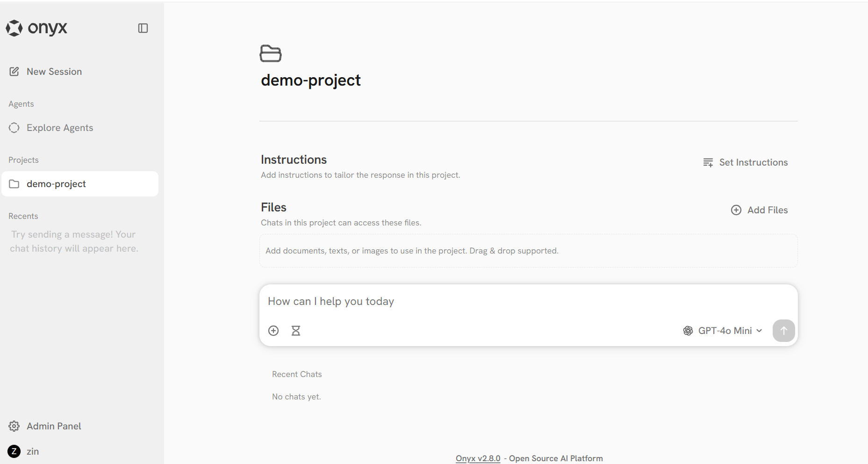
Task: Click the hourglass icon in the chat bar
Action: tap(296, 330)
